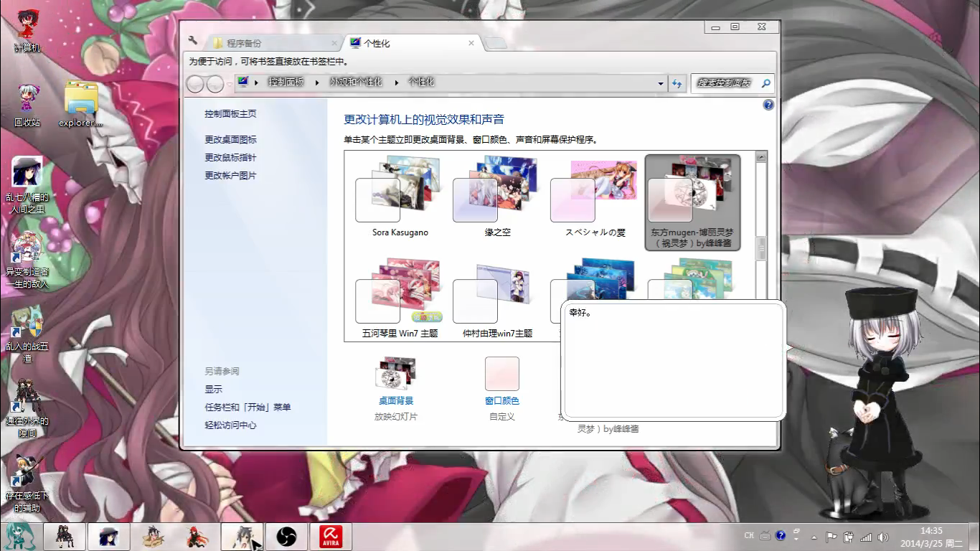The image size is (980, 551).
Task: Click the refresh button by the address bar
Action: [x=677, y=83]
